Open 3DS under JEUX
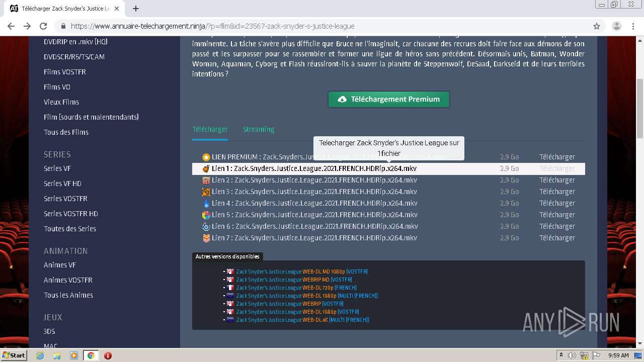 (x=49, y=331)
